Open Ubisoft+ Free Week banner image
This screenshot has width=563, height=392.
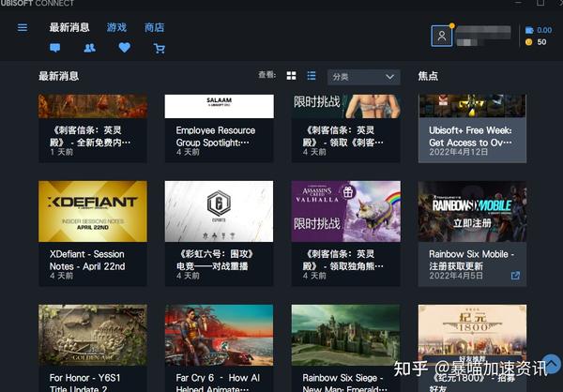[472, 106]
